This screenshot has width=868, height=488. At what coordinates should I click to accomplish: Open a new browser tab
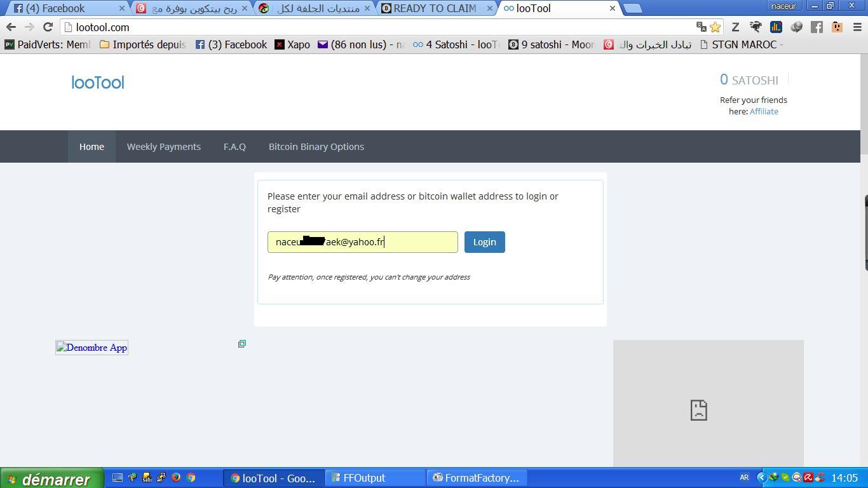coord(632,8)
